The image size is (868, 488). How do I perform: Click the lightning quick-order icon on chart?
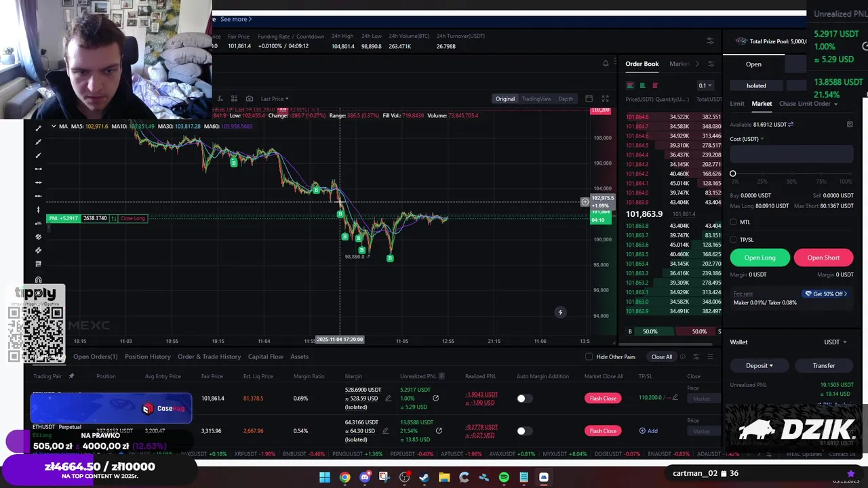pos(560,312)
